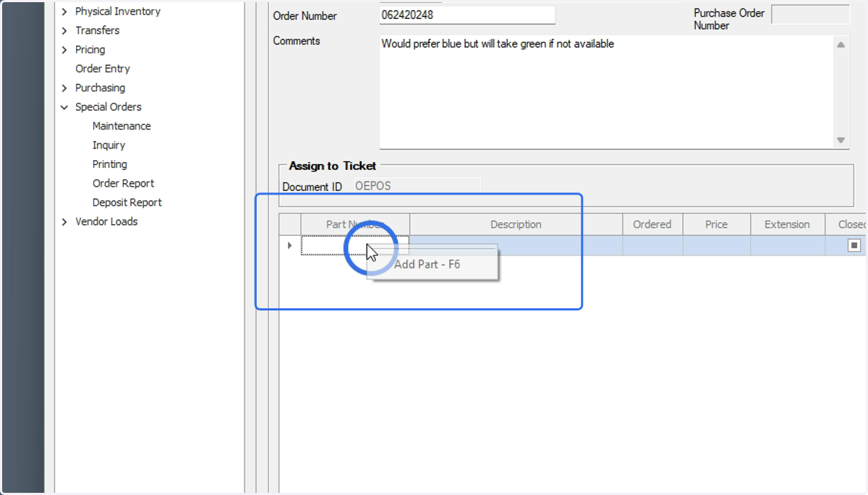Viewport: 868px width, 495px height.
Task: Select Special Orders in navigation tree
Action: coord(109,107)
